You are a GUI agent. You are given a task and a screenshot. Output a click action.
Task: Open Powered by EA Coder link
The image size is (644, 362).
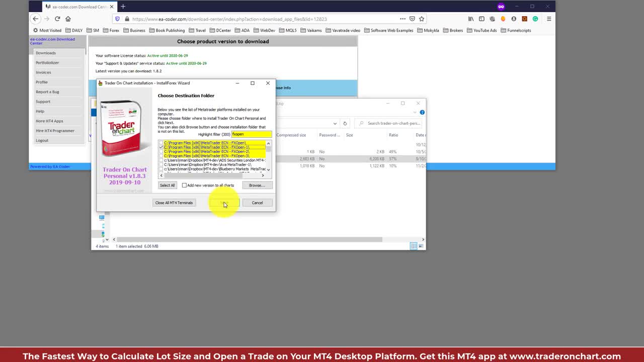tap(50, 166)
